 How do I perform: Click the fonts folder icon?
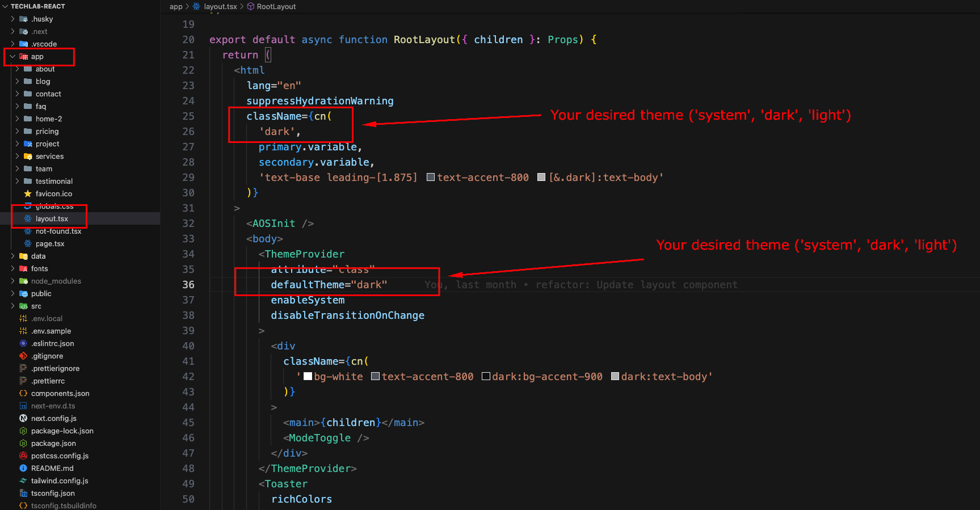pos(23,268)
